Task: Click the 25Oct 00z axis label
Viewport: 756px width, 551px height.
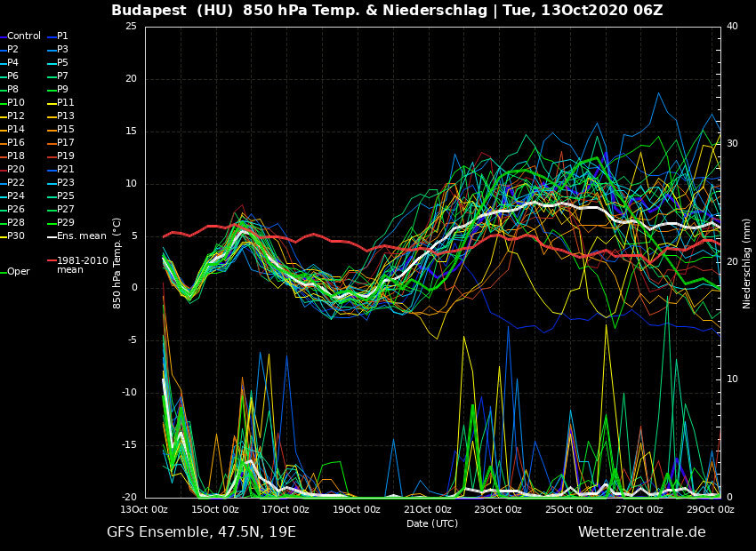Action: point(569,509)
